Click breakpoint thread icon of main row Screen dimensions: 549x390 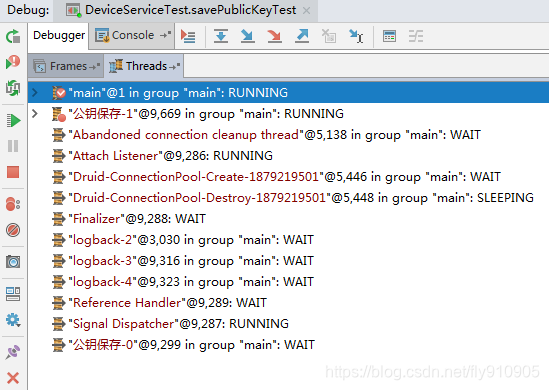[59, 93]
